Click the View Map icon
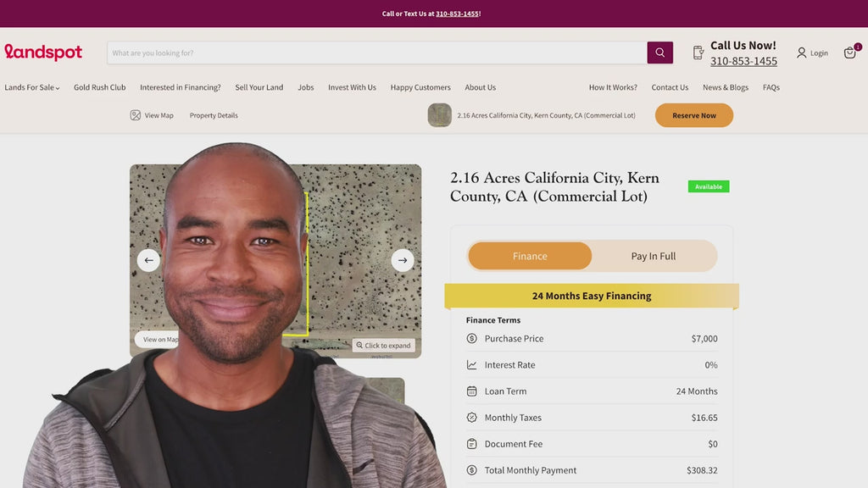 (135, 115)
